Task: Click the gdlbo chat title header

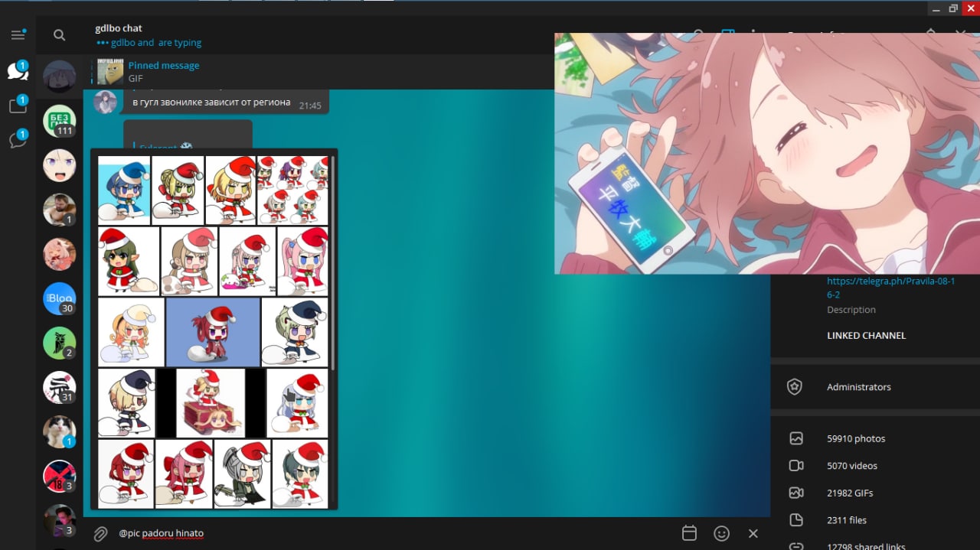Action: pyautogui.click(x=119, y=28)
